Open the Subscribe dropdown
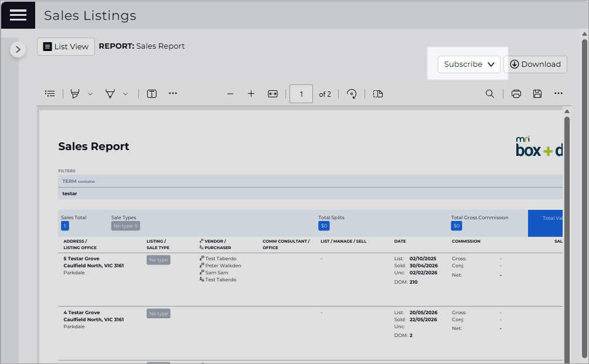Viewport: 589px width, 364px height. click(469, 64)
